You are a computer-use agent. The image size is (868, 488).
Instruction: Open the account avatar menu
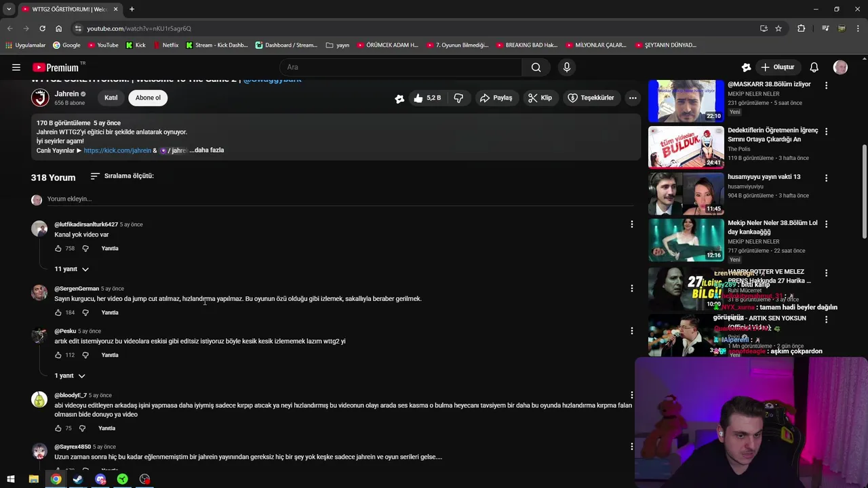coord(840,67)
